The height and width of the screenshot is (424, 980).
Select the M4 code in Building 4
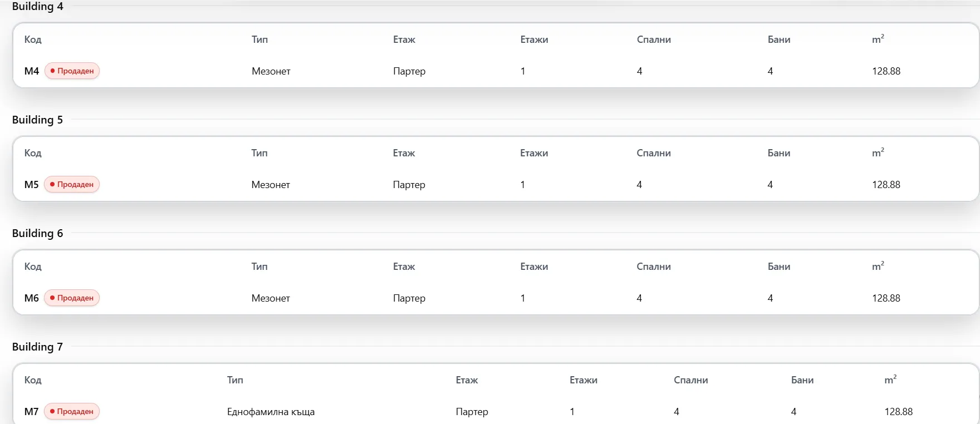click(x=32, y=71)
